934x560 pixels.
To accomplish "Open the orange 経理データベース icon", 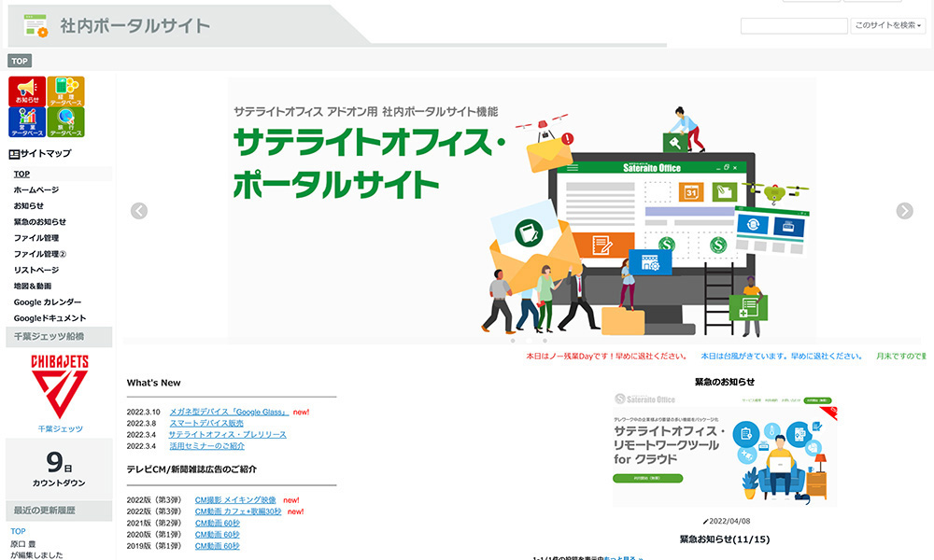I will (x=65, y=91).
